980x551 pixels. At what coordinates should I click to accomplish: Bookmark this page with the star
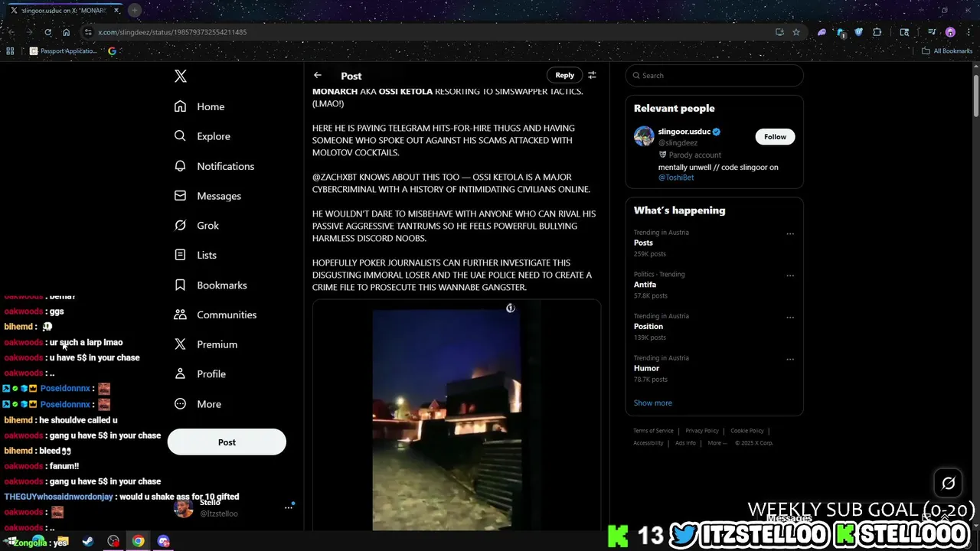pos(796,32)
